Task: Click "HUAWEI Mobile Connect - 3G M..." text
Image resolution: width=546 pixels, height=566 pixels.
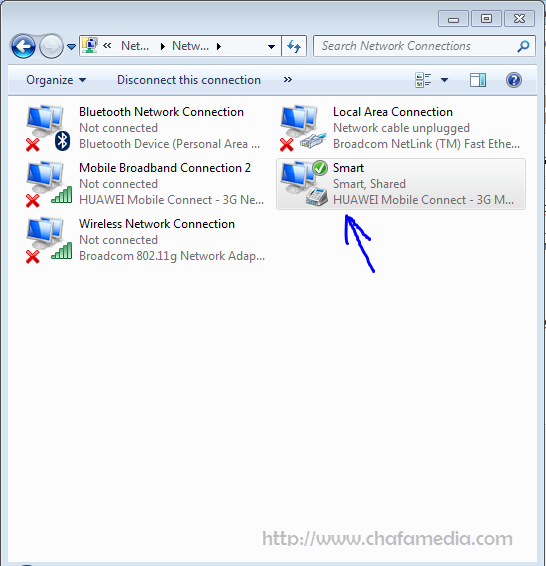Action: [423, 200]
